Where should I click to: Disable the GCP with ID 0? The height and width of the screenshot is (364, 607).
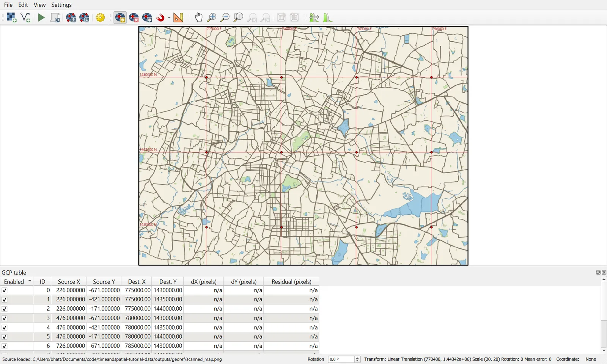[5, 290]
